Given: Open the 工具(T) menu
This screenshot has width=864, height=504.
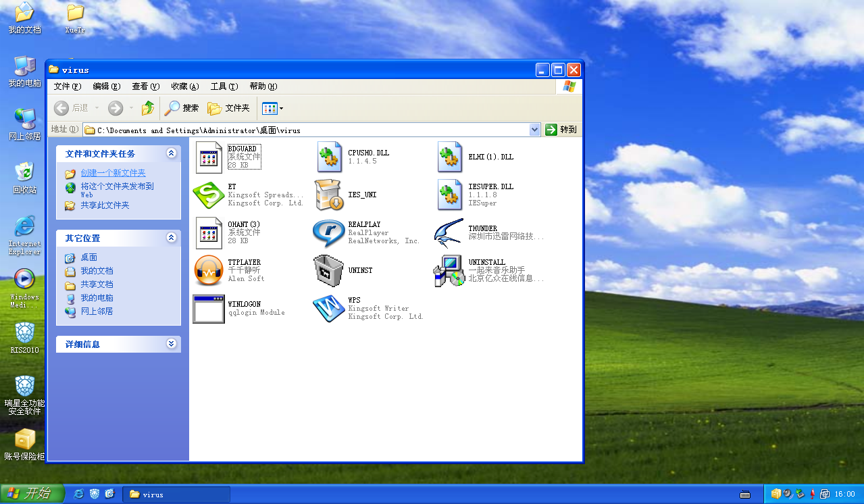Looking at the screenshot, I should [x=224, y=86].
